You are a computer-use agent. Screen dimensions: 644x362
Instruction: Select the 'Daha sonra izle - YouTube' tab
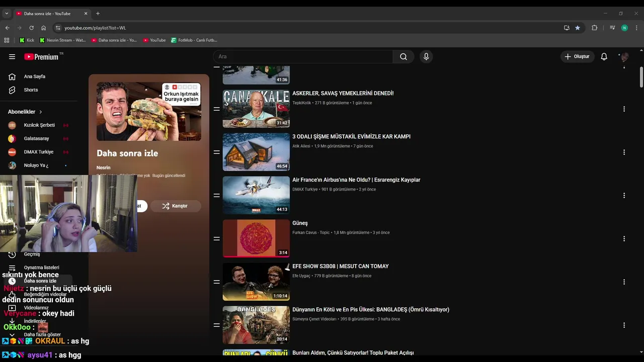point(52,14)
